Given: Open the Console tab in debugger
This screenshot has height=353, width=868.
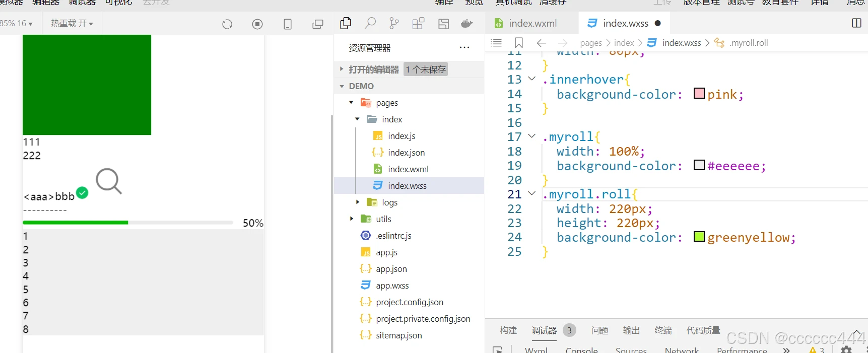Looking at the screenshot, I should click(x=581, y=350).
